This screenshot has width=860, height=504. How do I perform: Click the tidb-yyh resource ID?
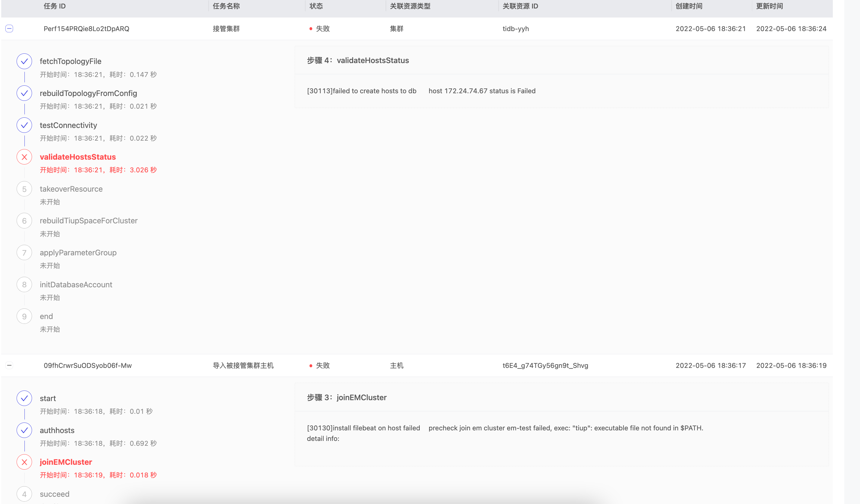coord(515,29)
